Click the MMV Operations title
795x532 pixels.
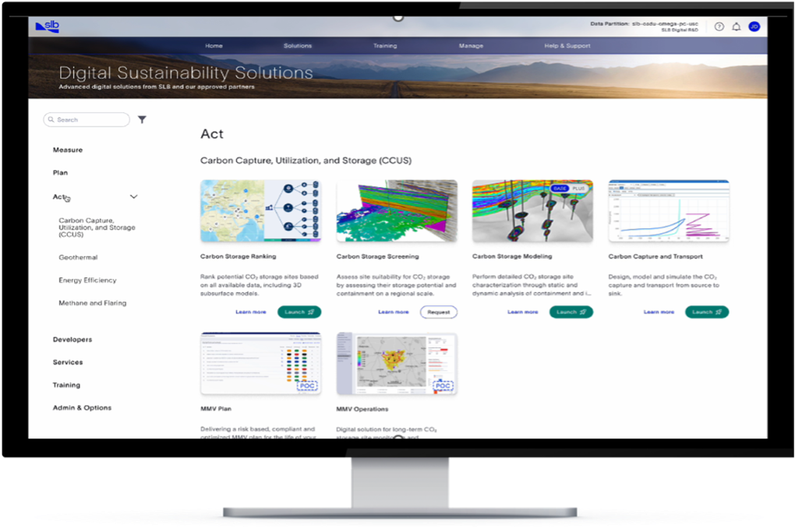coord(362,409)
